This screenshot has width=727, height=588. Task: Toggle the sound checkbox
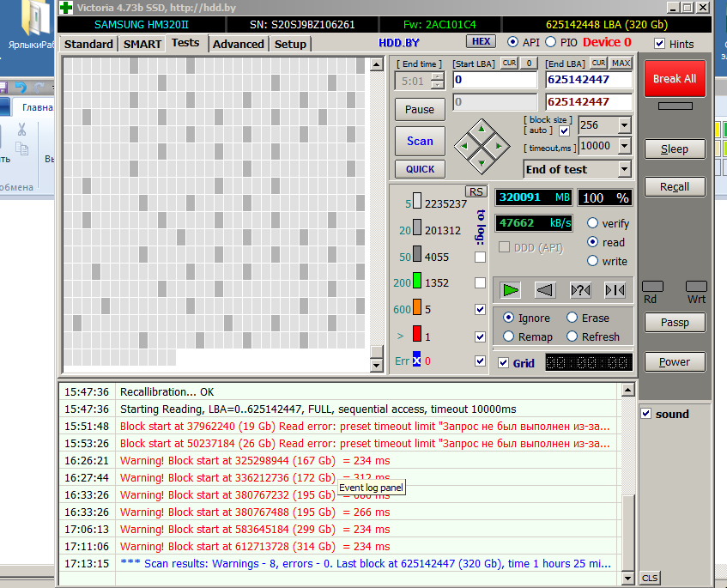click(x=646, y=414)
